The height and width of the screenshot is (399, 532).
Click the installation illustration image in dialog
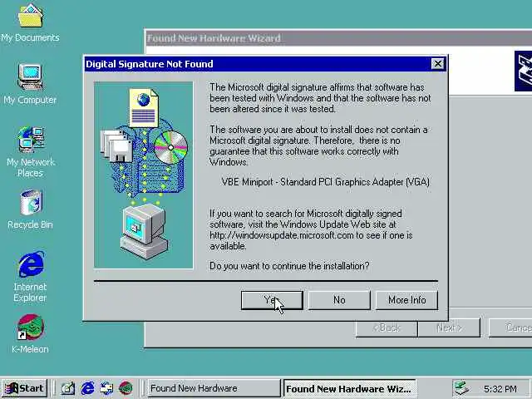(144, 175)
